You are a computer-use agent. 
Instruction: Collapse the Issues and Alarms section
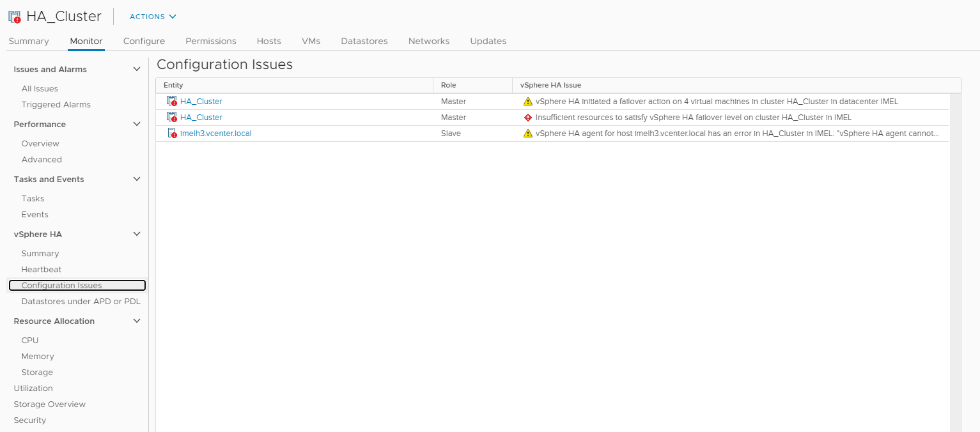point(136,69)
